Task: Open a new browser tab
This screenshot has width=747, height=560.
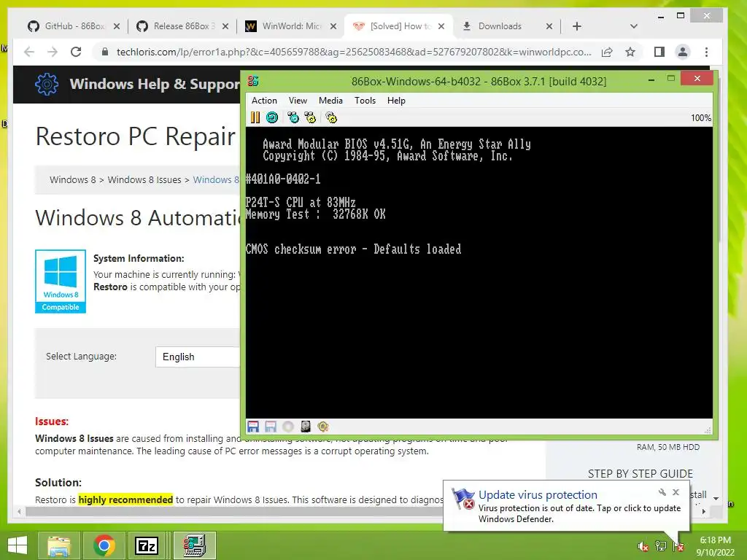Action: [x=577, y=26]
